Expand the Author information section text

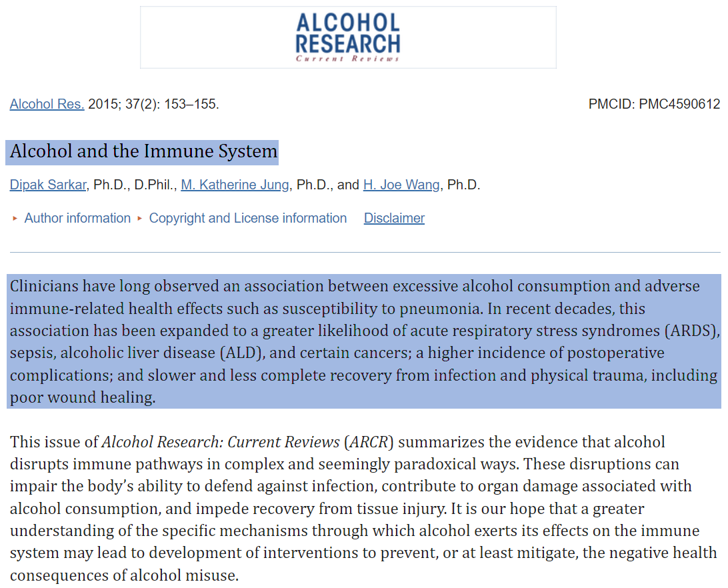(77, 219)
